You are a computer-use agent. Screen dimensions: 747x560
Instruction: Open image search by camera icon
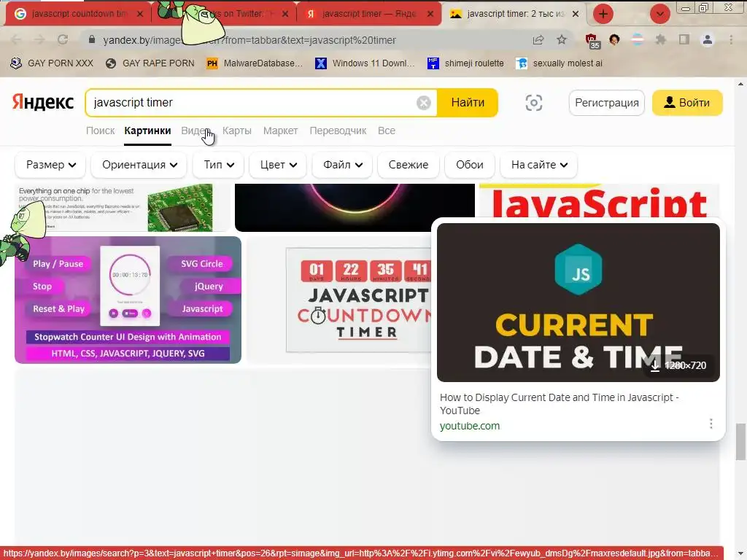533,102
